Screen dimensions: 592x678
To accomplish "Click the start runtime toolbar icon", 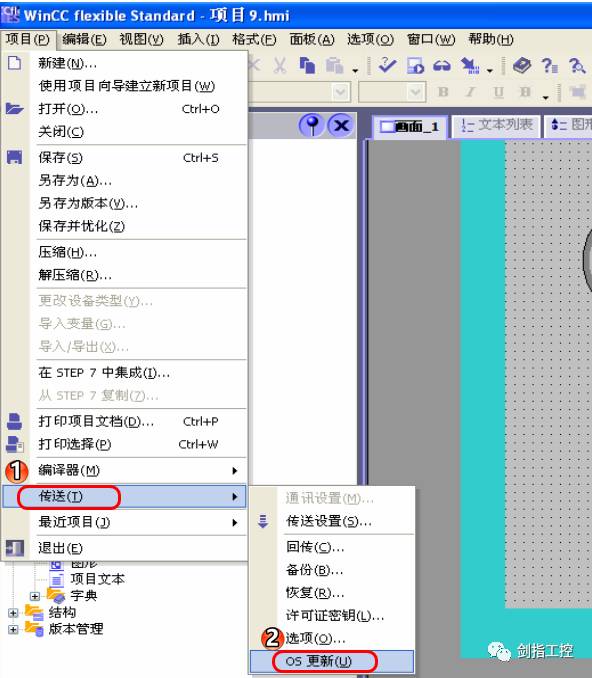I will click(415, 66).
